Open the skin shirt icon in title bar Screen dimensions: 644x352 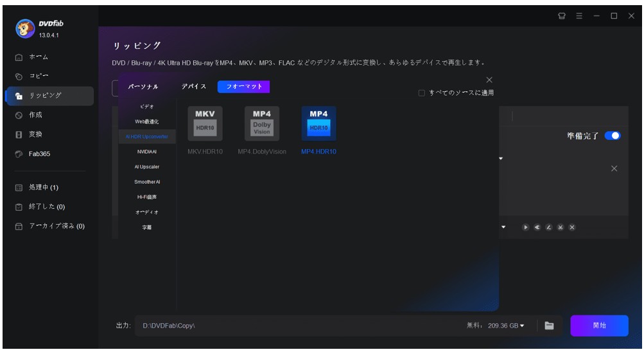coord(562,15)
